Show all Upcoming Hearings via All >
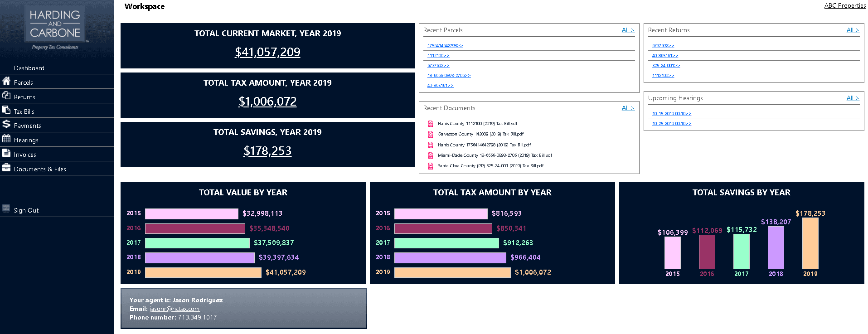Viewport: 868px width, 334px height. [x=853, y=98]
